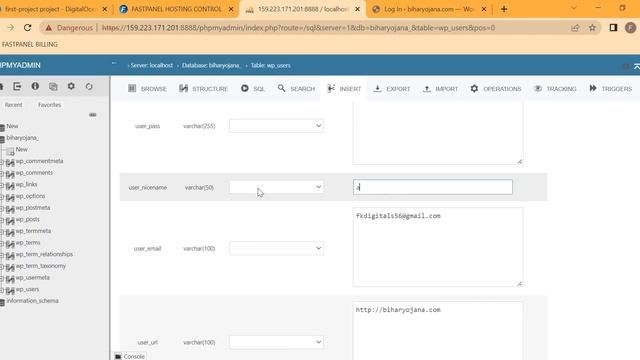Click the Dangerous security warning icon
The image size is (640, 360).
point(49,28)
